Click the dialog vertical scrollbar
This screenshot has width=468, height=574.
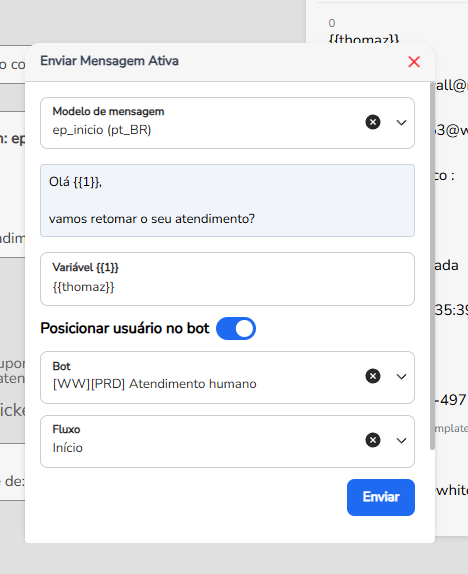click(x=432, y=265)
